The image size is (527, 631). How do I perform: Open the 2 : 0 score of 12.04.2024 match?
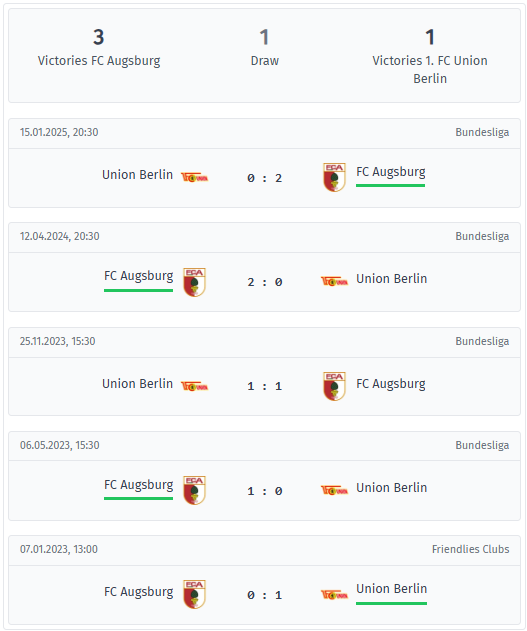pos(264,282)
